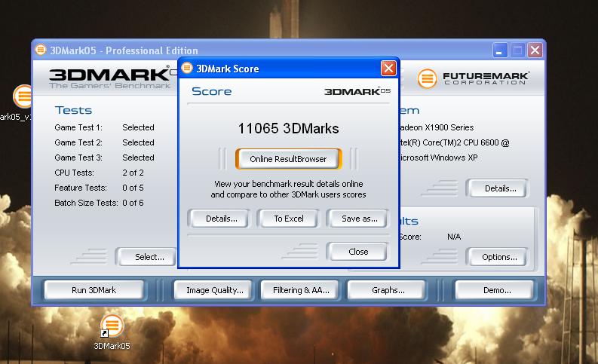The image size is (598, 364).
Task: Click the 3DMARK05 logo in Score dialog
Action: pyautogui.click(x=357, y=91)
